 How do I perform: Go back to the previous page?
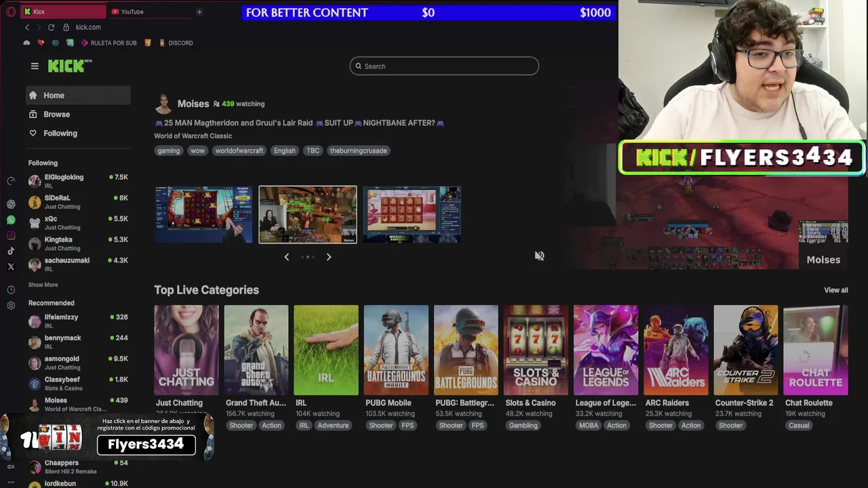(27, 27)
